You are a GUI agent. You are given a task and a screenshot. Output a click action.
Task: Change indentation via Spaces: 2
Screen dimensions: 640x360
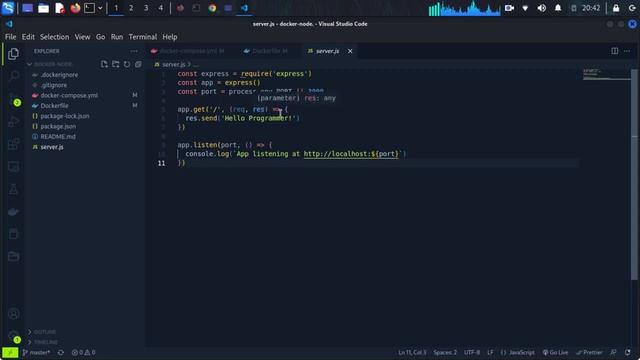(x=445, y=352)
